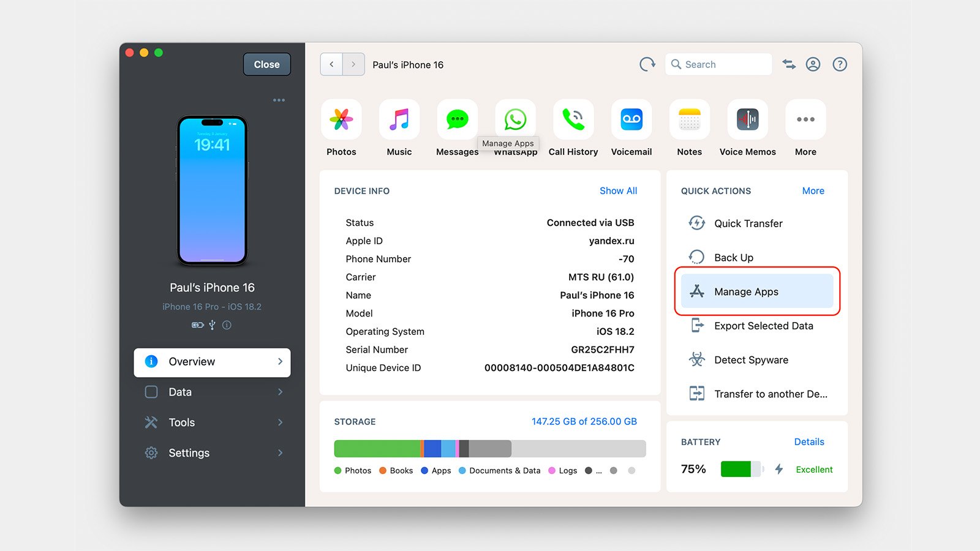The image size is (980, 551).
Task: Click Show All in Device Info
Action: [618, 191]
